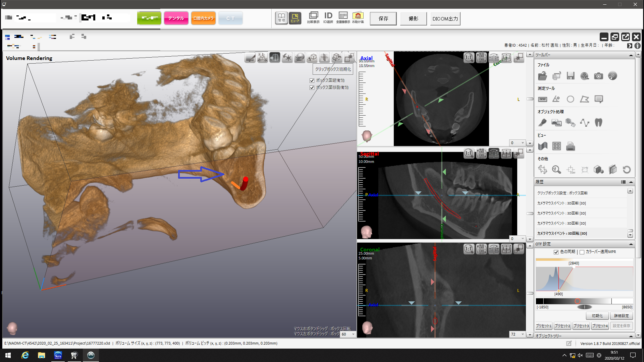
Task: Click the disc/globe icon beside the floppy icon
Action: coord(584,76)
